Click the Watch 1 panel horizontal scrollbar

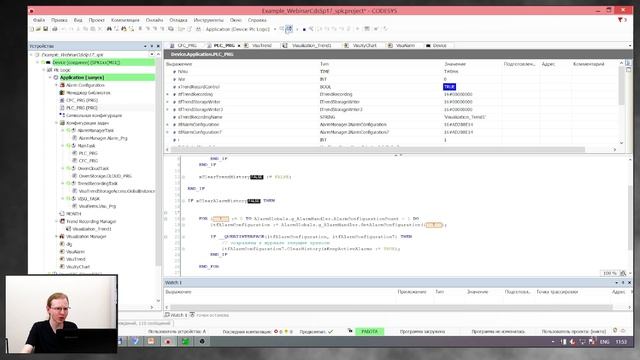391,307
